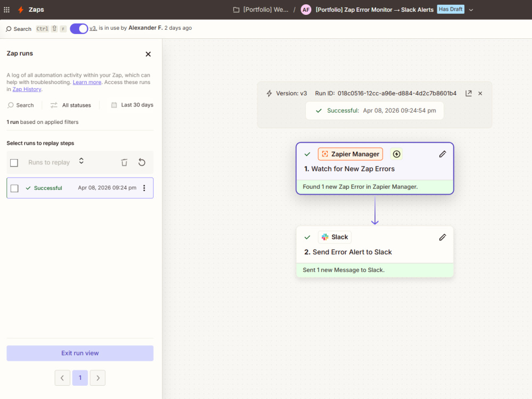
Task: Click the Zapier lightning bolt logo
Action: (21, 10)
